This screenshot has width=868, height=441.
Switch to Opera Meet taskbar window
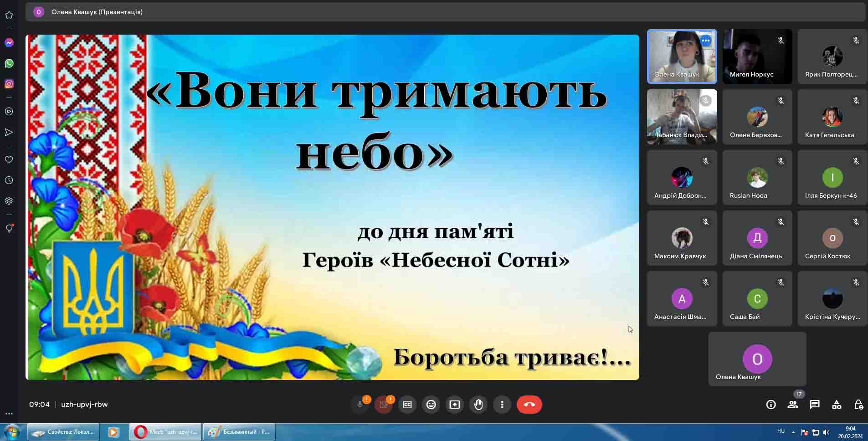pos(165,432)
